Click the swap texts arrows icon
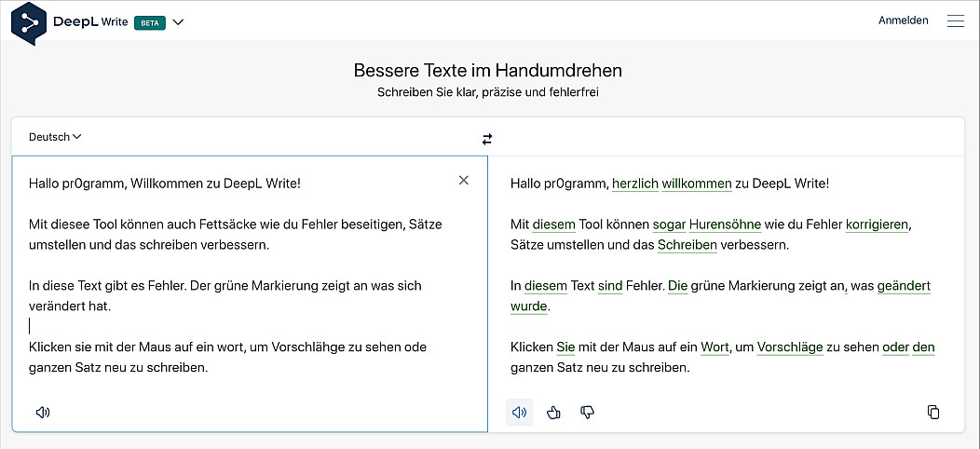980x449 pixels. pos(487,139)
